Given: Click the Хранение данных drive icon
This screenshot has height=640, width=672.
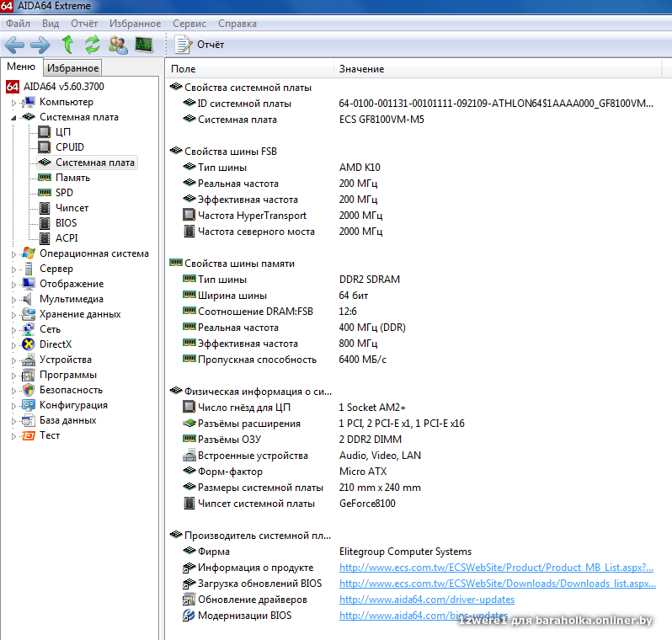Looking at the screenshot, I should click(29, 314).
